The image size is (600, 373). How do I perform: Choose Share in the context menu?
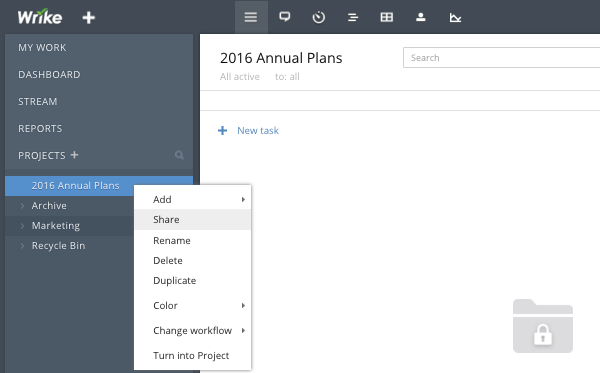[x=192, y=220]
